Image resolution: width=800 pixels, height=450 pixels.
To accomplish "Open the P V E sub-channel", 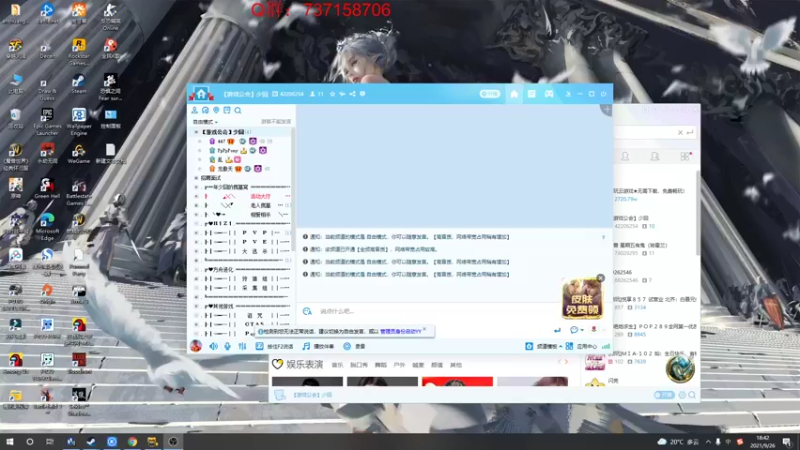I will (x=254, y=242).
